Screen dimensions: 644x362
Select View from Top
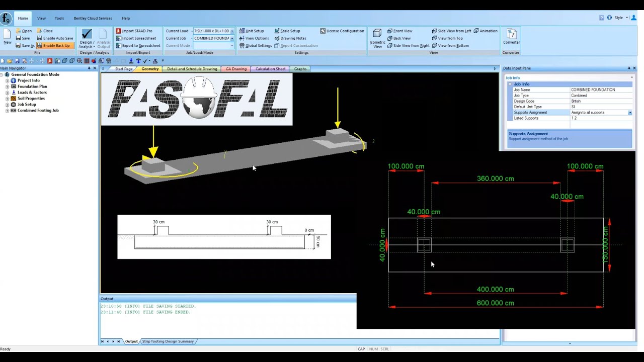pyautogui.click(x=447, y=38)
